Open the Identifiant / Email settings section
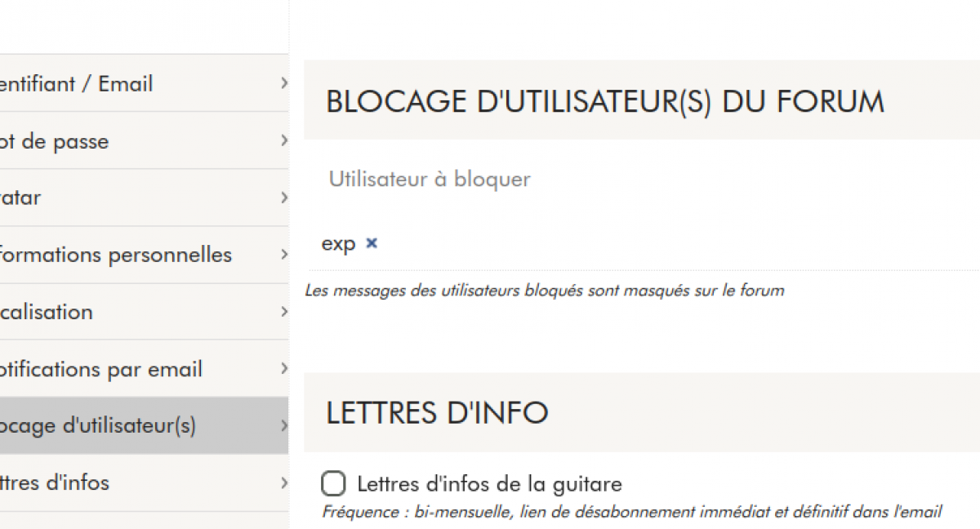The width and height of the screenshot is (980, 529). (x=77, y=84)
